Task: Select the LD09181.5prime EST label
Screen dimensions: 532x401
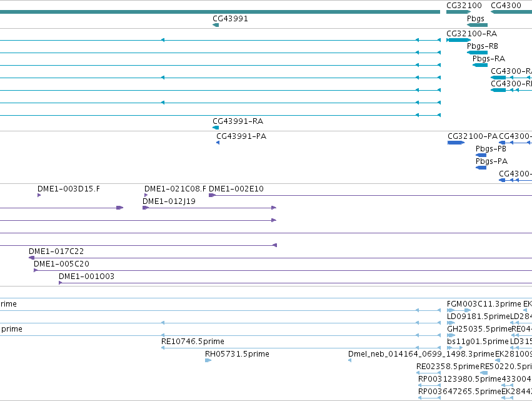Action: point(478,317)
